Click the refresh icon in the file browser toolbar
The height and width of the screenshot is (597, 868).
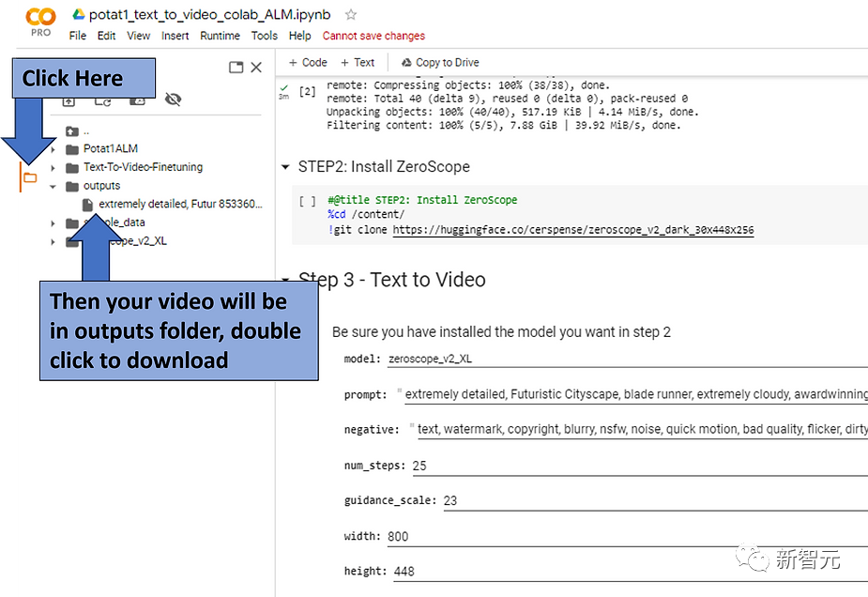(x=103, y=102)
